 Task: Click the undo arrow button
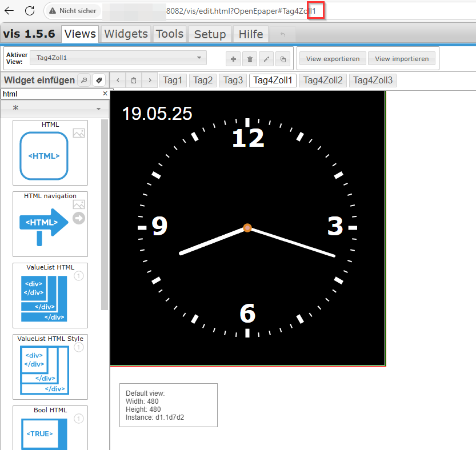283,34
